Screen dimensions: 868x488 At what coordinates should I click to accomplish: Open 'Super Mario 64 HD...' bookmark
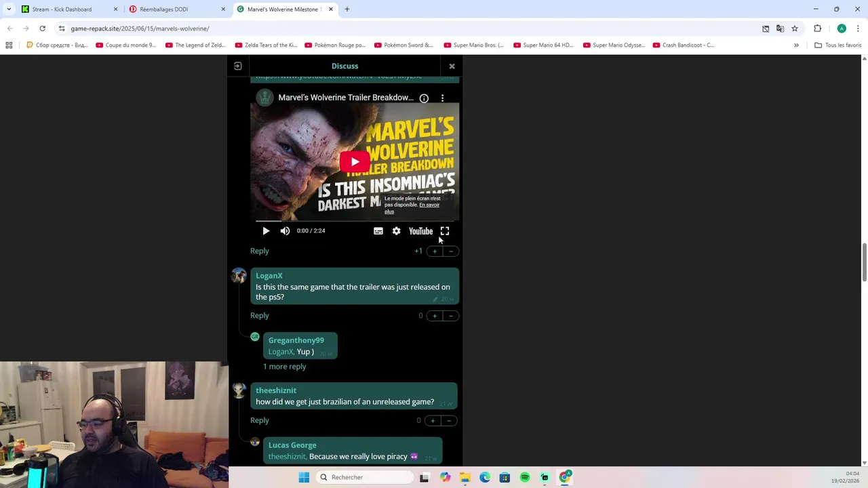click(x=543, y=45)
